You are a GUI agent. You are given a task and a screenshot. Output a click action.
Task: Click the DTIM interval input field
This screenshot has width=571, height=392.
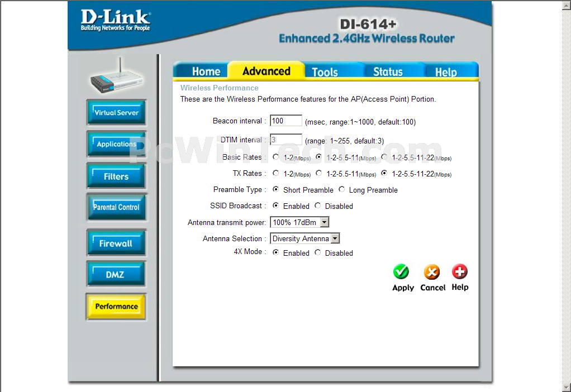286,140
